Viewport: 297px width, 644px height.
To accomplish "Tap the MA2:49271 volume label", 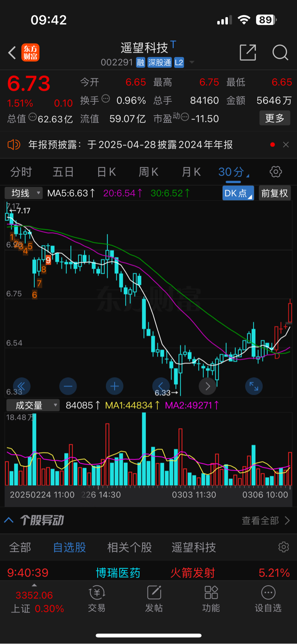I will click(x=192, y=405).
